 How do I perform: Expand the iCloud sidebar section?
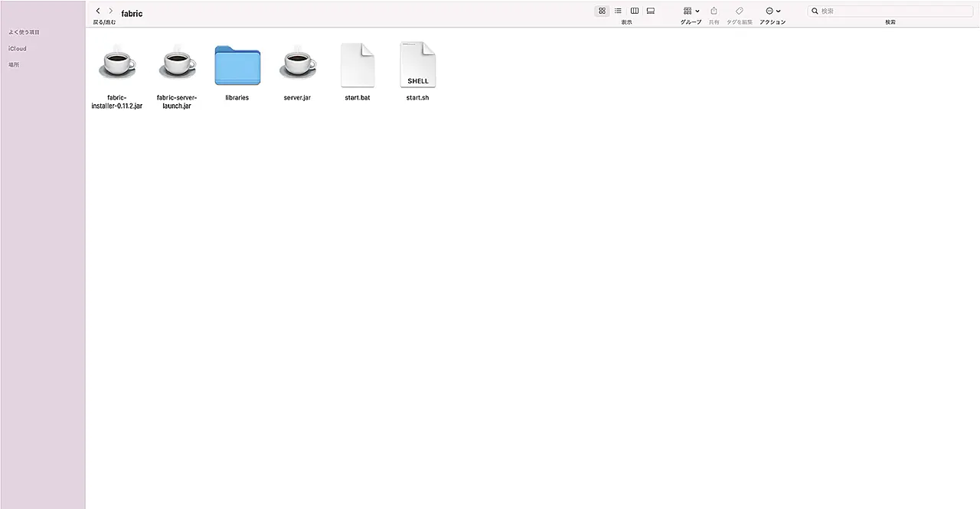18,48
